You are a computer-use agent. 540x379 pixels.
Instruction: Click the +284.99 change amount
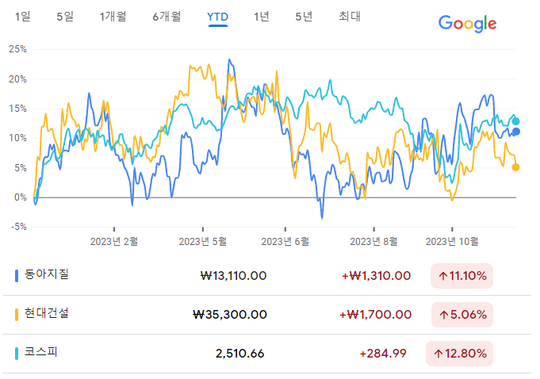click(383, 354)
